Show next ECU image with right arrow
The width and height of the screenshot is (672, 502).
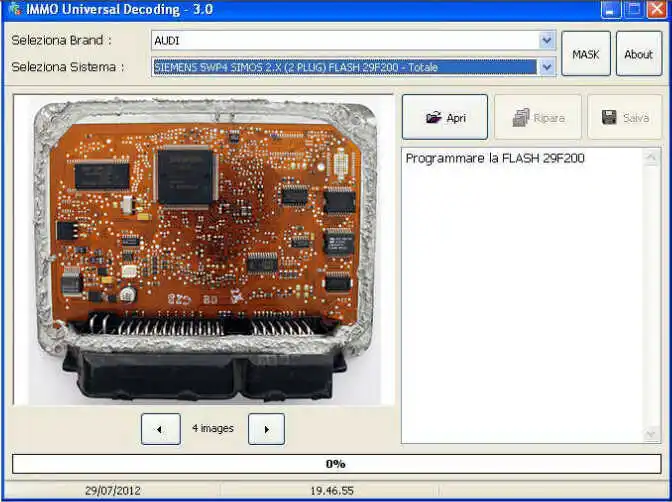point(266,429)
